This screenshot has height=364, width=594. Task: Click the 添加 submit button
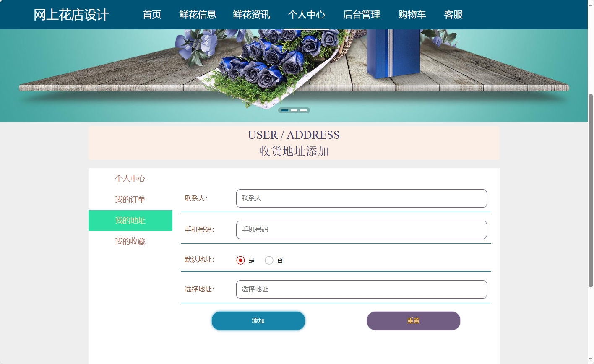click(x=258, y=320)
